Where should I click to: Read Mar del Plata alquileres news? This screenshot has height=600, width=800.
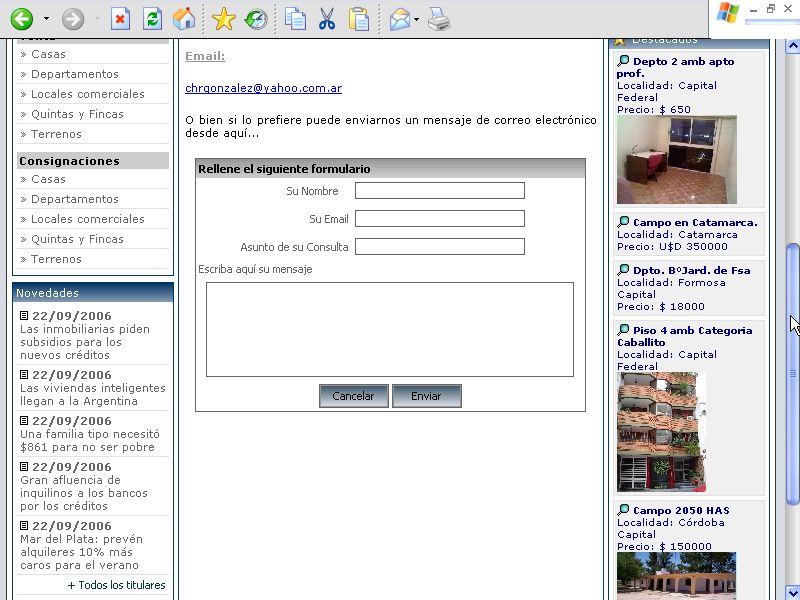point(81,552)
